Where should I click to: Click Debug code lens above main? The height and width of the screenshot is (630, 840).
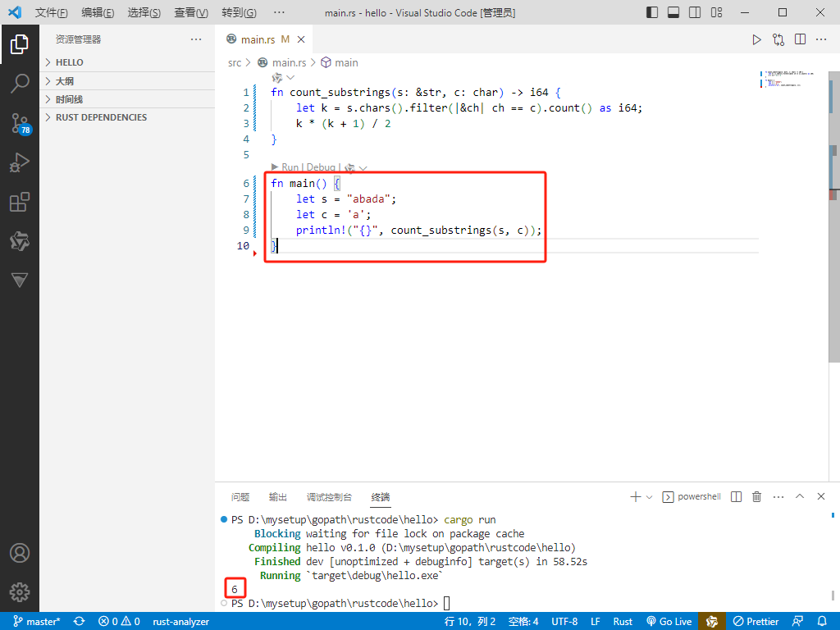[321, 167]
